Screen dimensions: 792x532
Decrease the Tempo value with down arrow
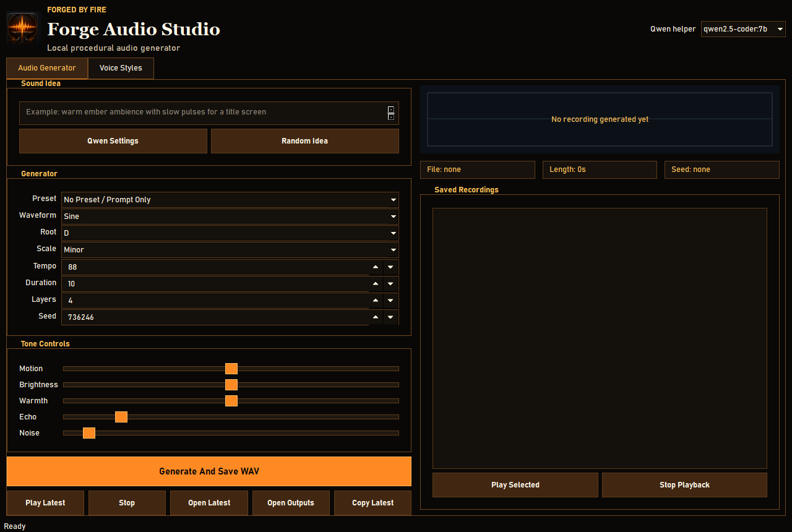click(x=390, y=267)
